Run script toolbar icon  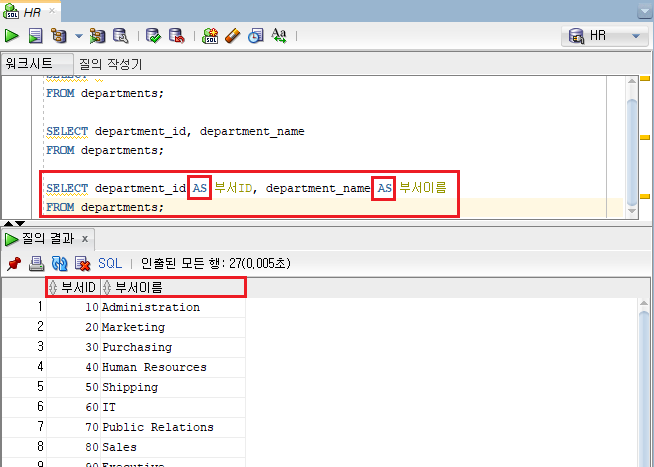tap(35, 36)
